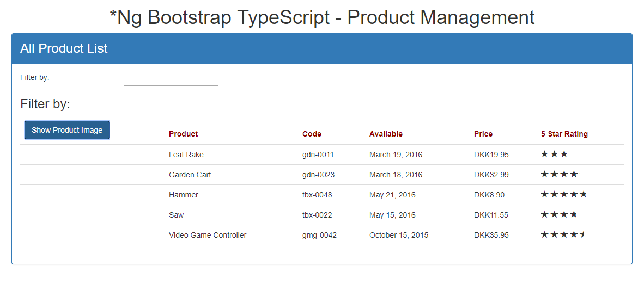The width and height of the screenshot is (644, 284).
Task: Click the Garden Cart star rating
Action: point(561,175)
